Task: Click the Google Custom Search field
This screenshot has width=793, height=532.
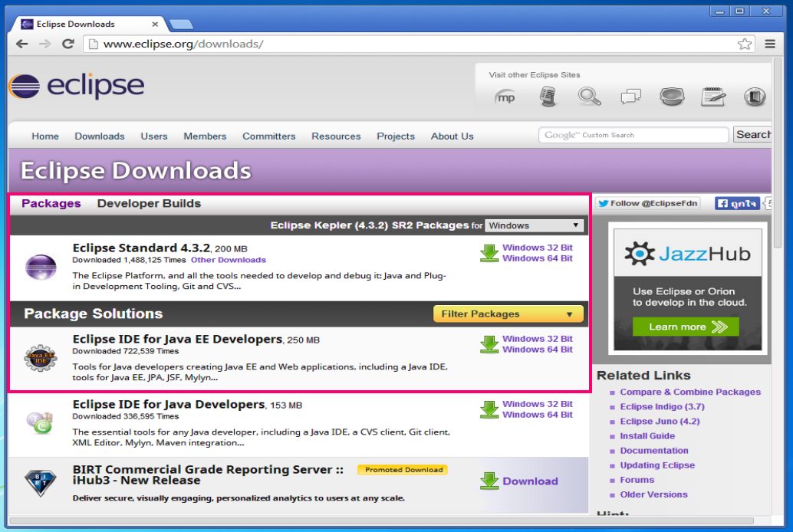Action: [x=633, y=135]
